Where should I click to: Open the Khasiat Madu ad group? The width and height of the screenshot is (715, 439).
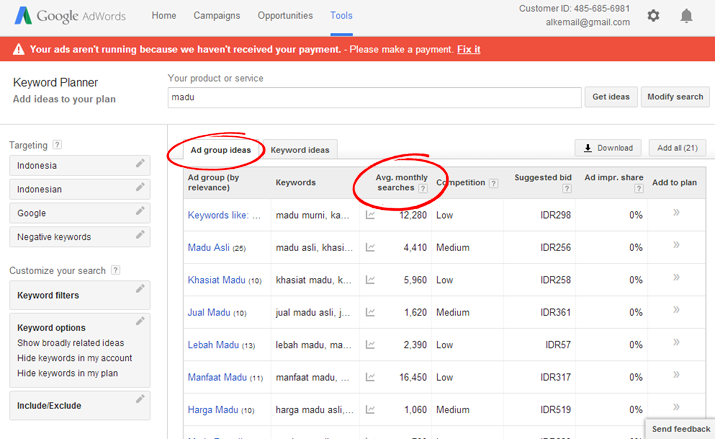point(217,280)
